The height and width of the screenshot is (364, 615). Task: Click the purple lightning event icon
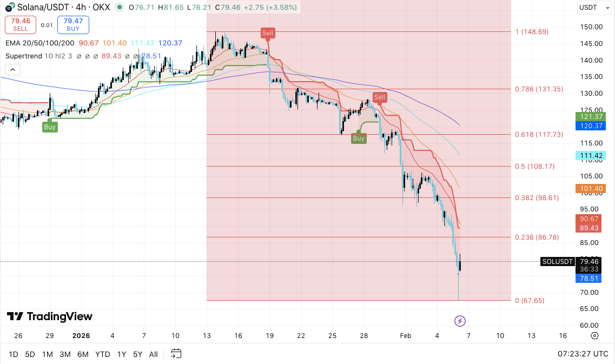pyautogui.click(x=459, y=321)
